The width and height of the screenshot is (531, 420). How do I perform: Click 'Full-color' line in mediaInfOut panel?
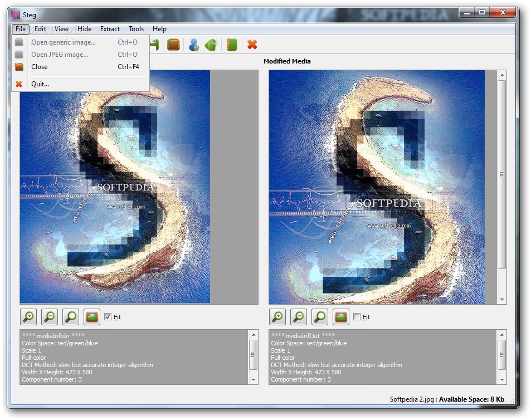pyautogui.click(x=282, y=358)
